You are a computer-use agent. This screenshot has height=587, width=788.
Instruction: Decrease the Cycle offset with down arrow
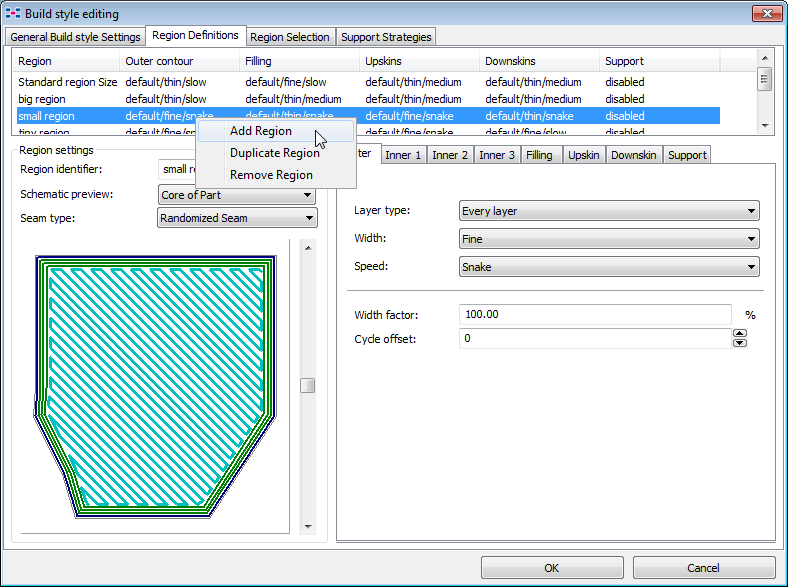pyautogui.click(x=740, y=343)
